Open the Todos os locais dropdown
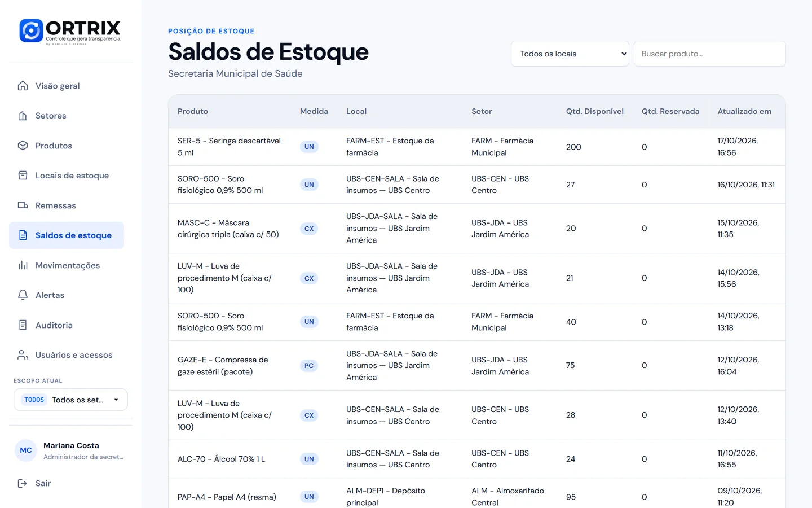This screenshot has height=508, width=812. click(x=570, y=54)
